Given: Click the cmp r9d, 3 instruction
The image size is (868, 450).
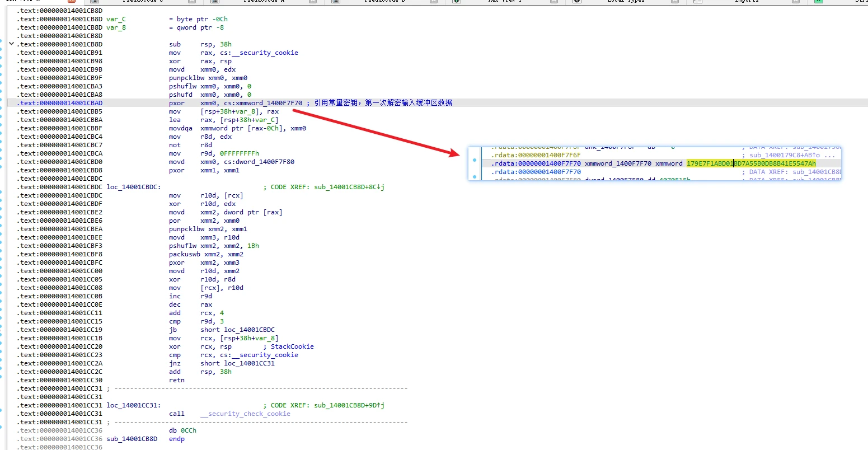Looking at the screenshot, I should coord(196,321).
